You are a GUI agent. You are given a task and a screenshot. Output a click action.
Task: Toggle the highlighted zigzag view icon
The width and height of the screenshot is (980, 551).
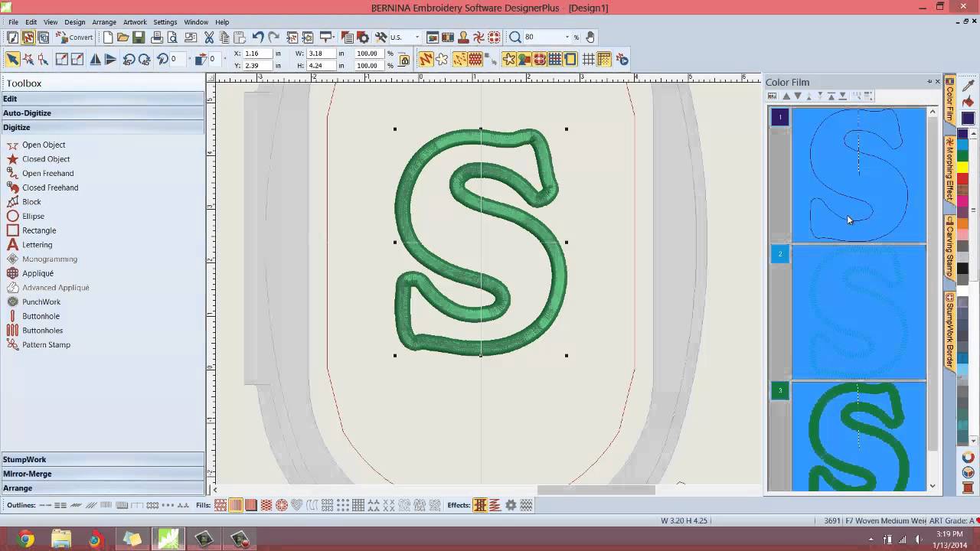pos(426,59)
